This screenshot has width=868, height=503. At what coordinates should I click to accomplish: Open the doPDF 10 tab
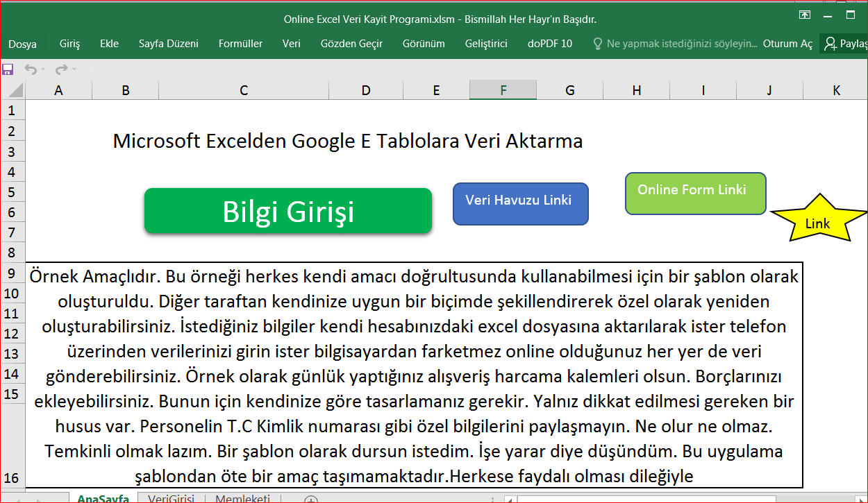coord(550,44)
